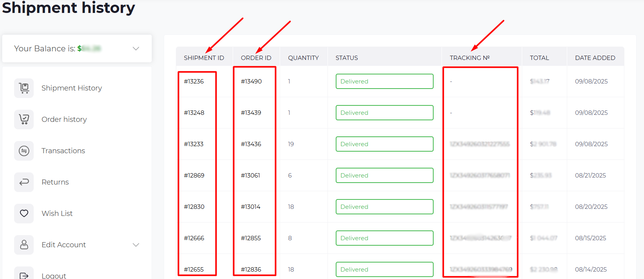Click shipment ID #13248
This screenshot has width=644, height=279.
(x=194, y=113)
